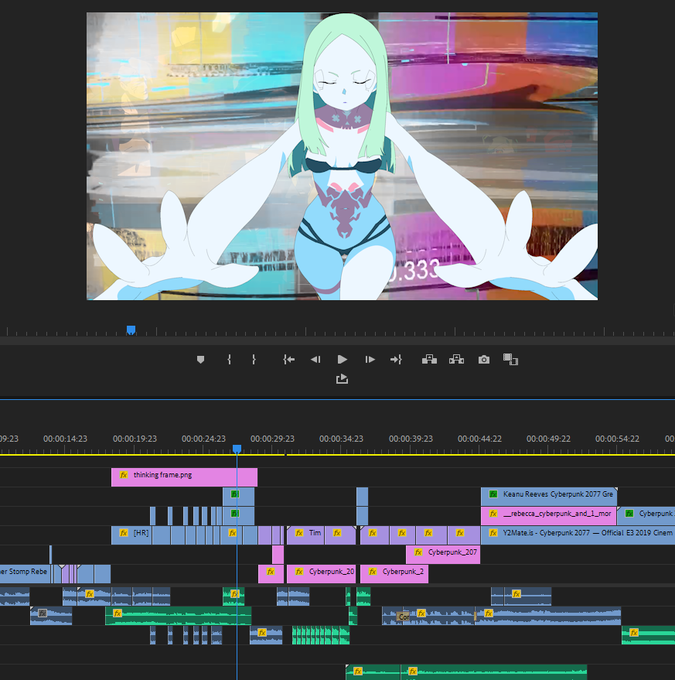Click the 00:00:29:23 ruler timecode

[272, 439]
